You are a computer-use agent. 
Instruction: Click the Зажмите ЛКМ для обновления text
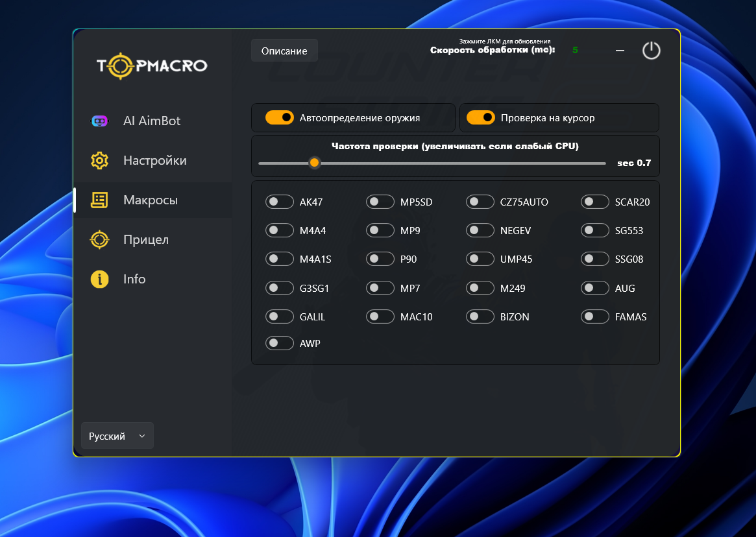pyautogui.click(x=505, y=42)
